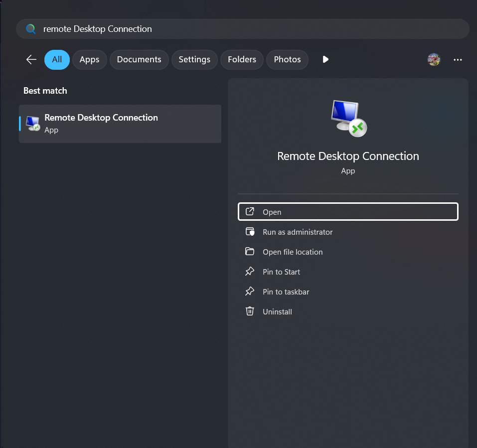Choose Open file location

(x=348, y=252)
